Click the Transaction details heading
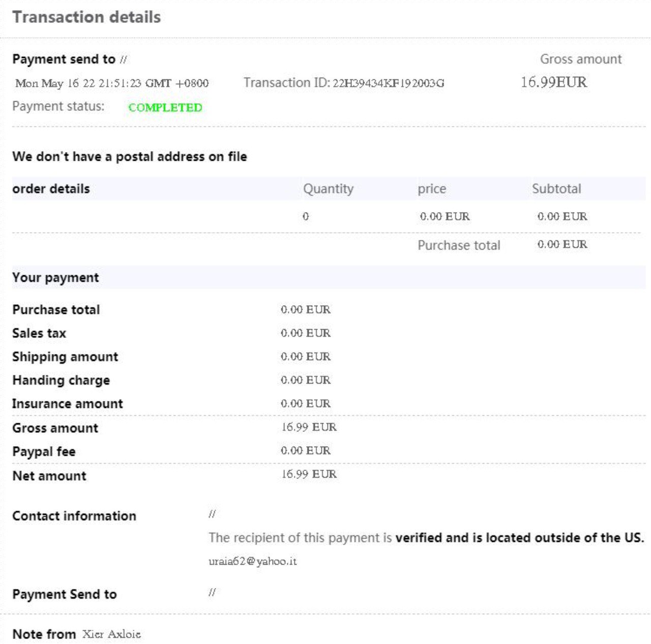 pos(86,17)
